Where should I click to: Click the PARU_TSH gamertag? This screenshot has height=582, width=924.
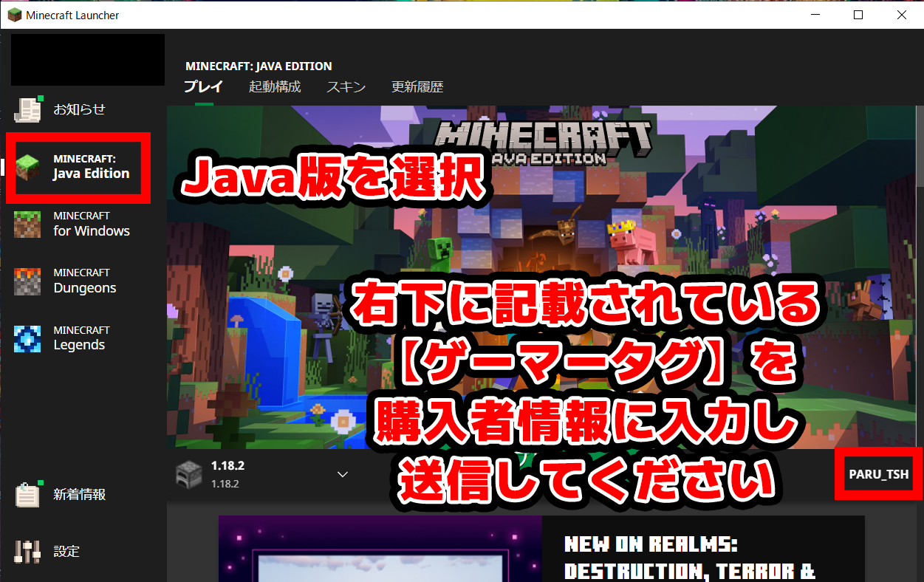point(879,474)
